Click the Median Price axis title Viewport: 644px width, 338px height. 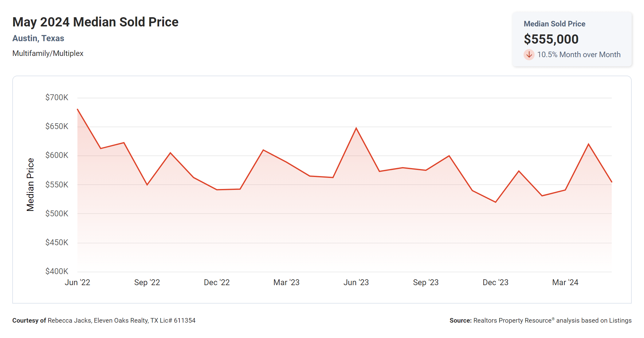[x=30, y=185]
